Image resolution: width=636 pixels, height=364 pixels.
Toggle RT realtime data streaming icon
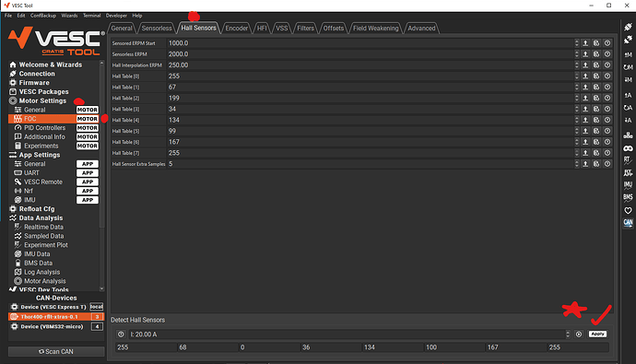pos(628,160)
